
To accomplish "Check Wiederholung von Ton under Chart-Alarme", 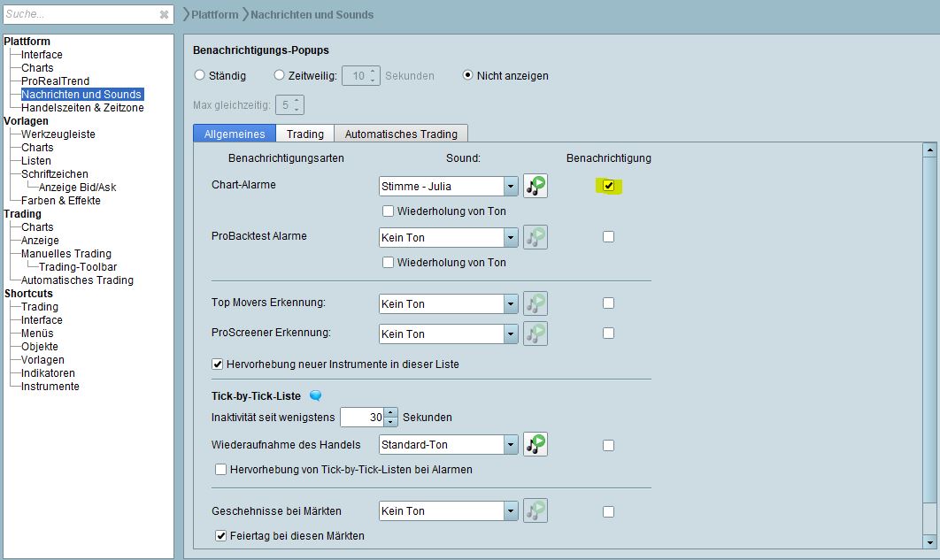I will point(388,211).
